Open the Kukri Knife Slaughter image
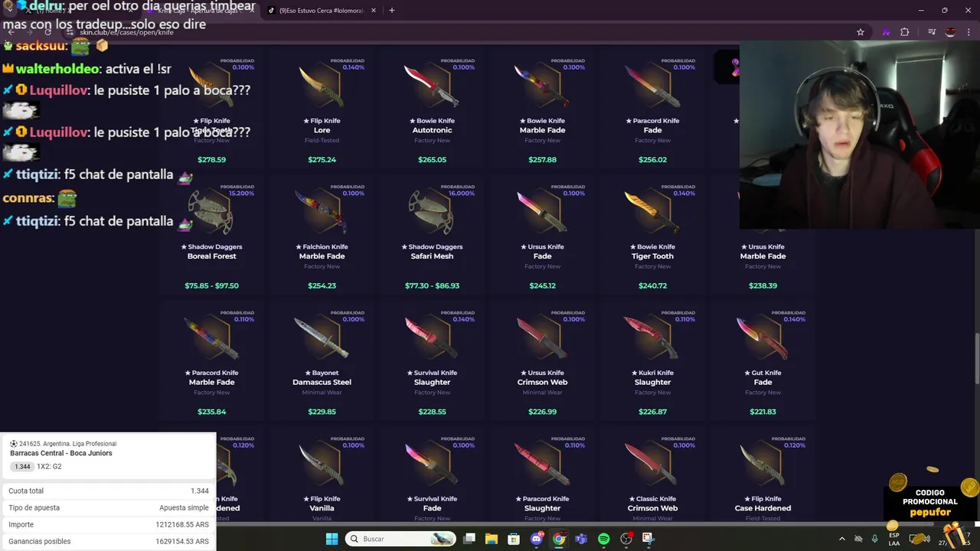The height and width of the screenshot is (551, 980). coord(652,338)
